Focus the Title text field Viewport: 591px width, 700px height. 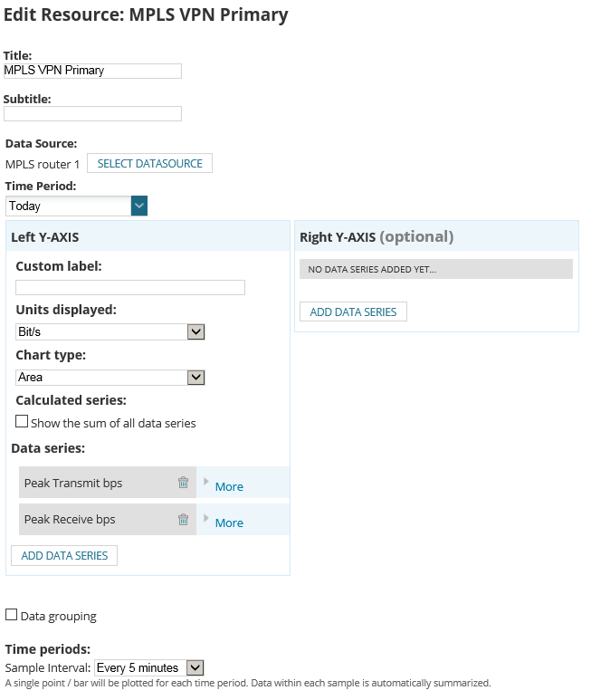point(93,71)
